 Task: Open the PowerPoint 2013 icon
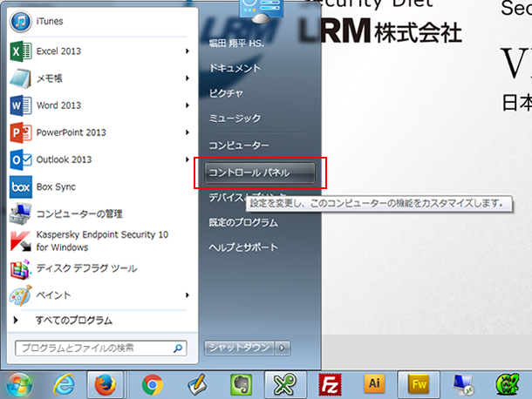[x=21, y=132]
